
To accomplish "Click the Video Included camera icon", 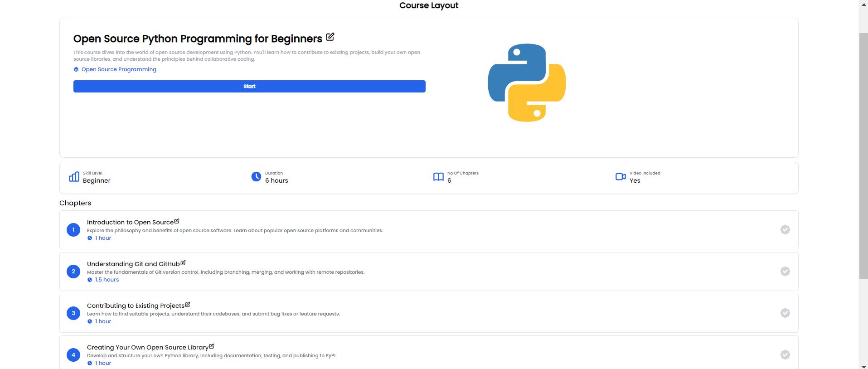I will pyautogui.click(x=621, y=177).
